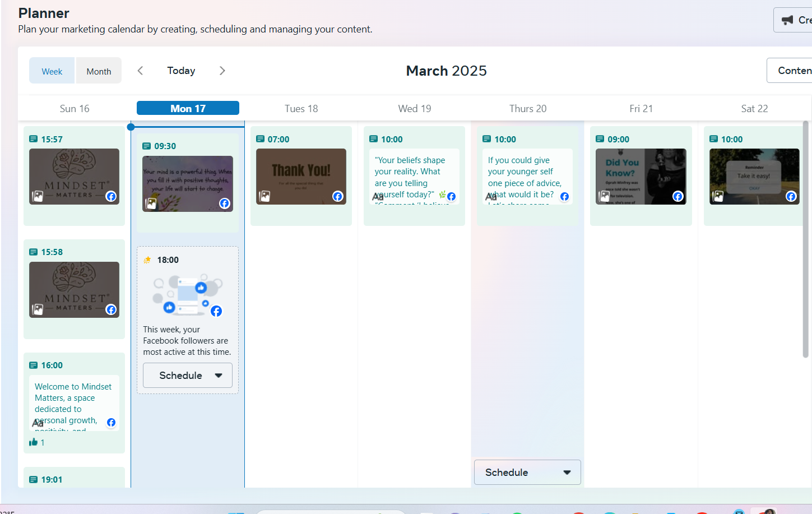Open the Thank You post thumbnail on Tuesday
This screenshot has width=812, height=514.
[301, 176]
